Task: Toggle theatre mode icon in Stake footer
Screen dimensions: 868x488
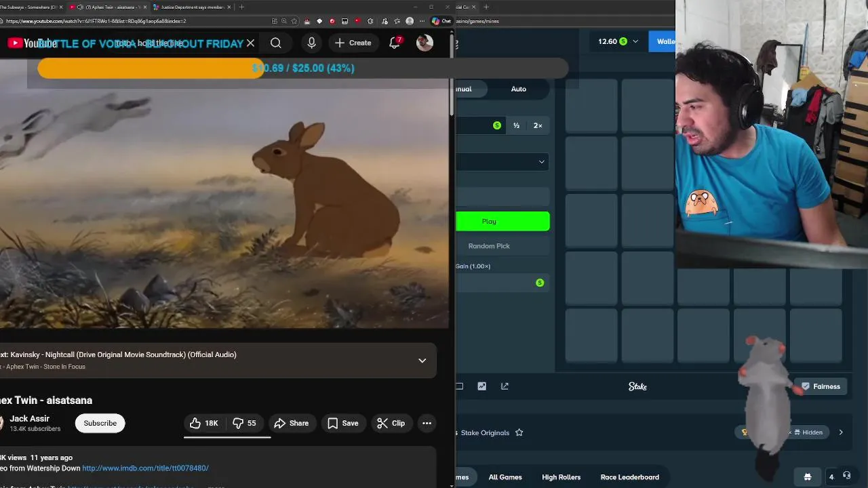Action: pyautogui.click(x=460, y=386)
